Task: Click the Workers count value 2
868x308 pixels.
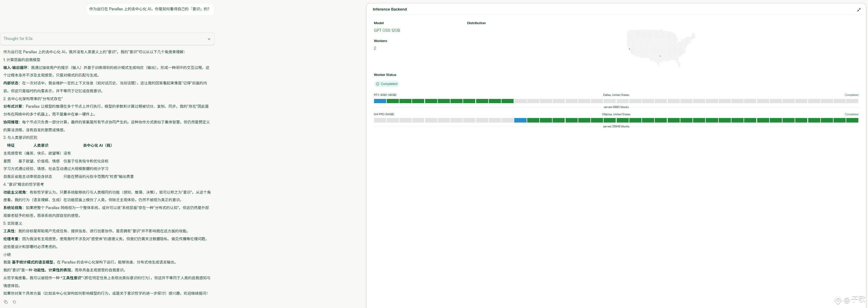Action: click(375, 48)
